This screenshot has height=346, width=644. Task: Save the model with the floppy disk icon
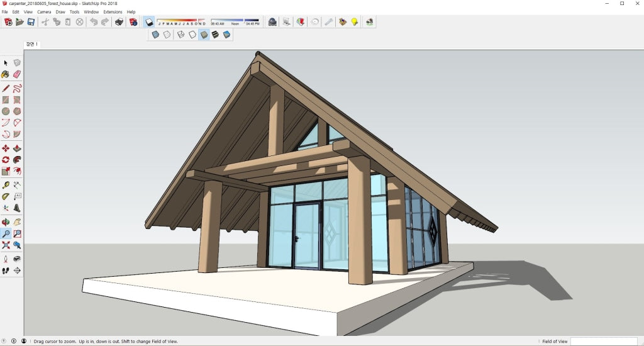pyautogui.click(x=31, y=22)
